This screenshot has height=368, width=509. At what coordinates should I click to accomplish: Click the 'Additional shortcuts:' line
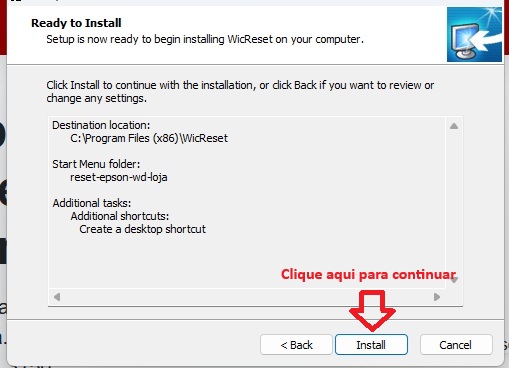click(120, 216)
